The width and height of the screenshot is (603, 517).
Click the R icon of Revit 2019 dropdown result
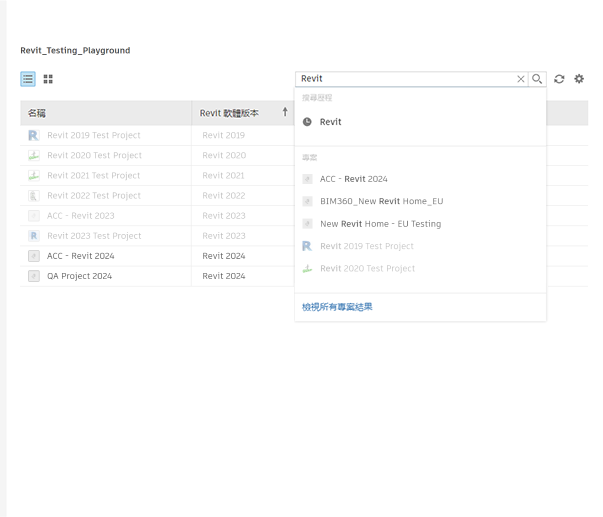[x=307, y=246]
